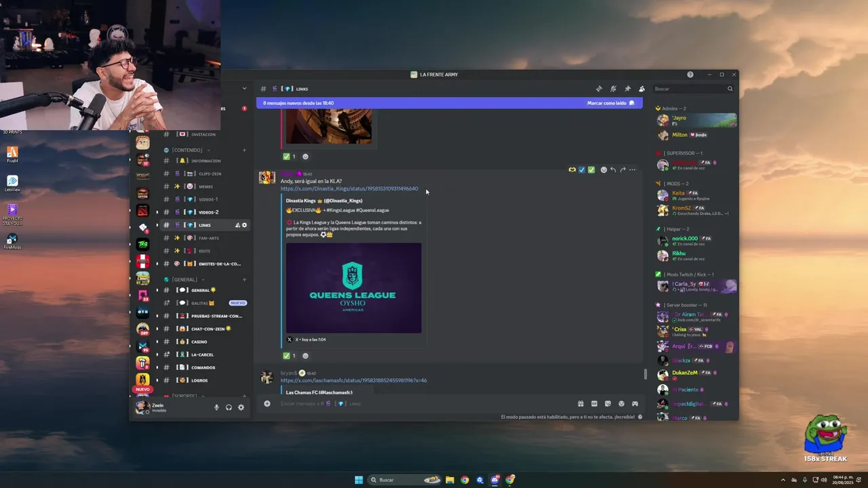Open the Queens League image preview
The width and height of the screenshot is (868, 488).
353,288
